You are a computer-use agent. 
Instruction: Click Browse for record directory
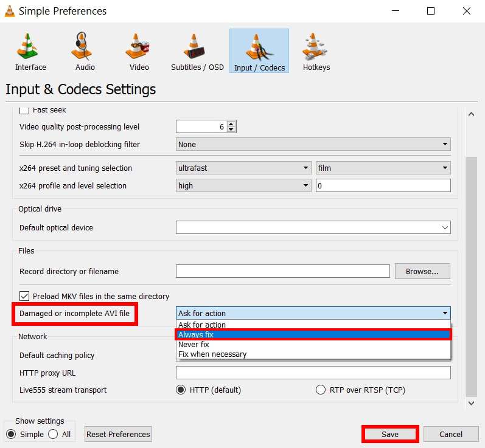click(x=422, y=271)
